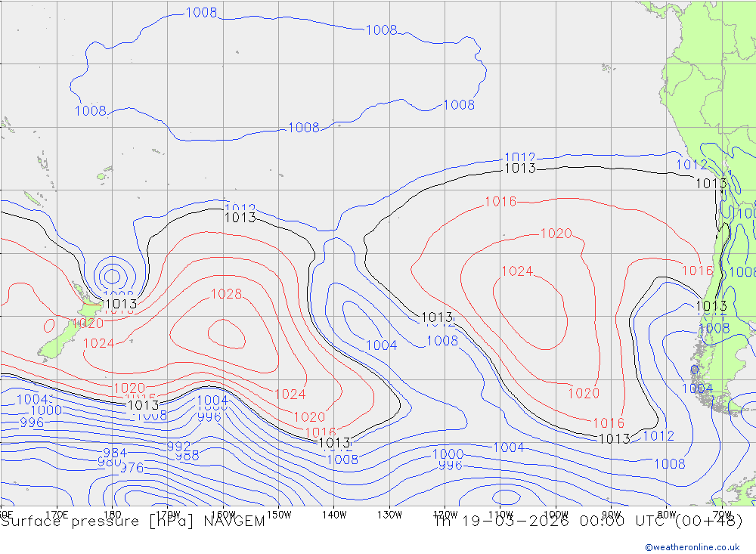
Task: Select the 1028 isobar label
Action: (x=226, y=294)
